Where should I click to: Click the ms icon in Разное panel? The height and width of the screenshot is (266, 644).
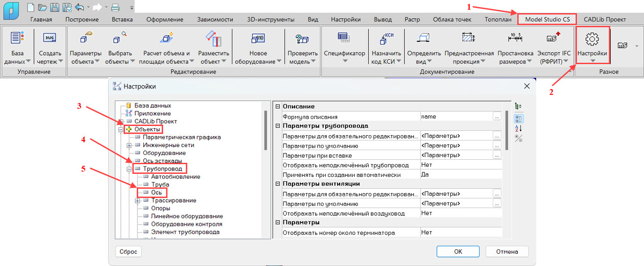(x=623, y=46)
